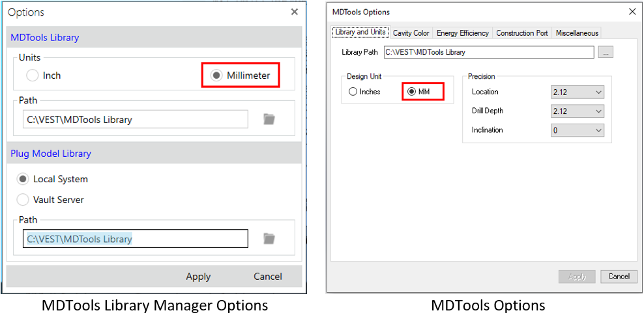Image resolution: width=644 pixels, height=315 pixels.
Task: Open the Energy Efficiency tab
Action: click(x=462, y=33)
